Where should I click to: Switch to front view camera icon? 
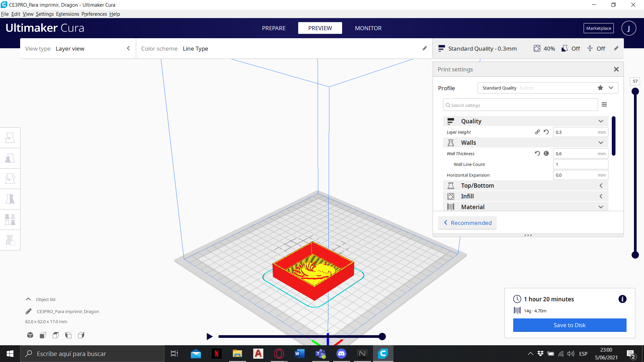tap(43, 335)
